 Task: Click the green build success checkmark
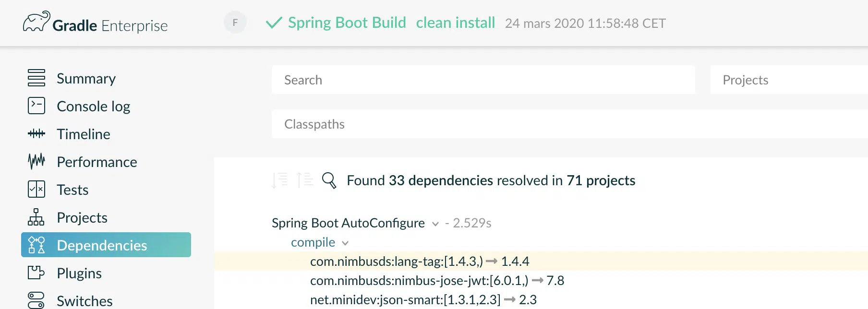tap(274, 23)
